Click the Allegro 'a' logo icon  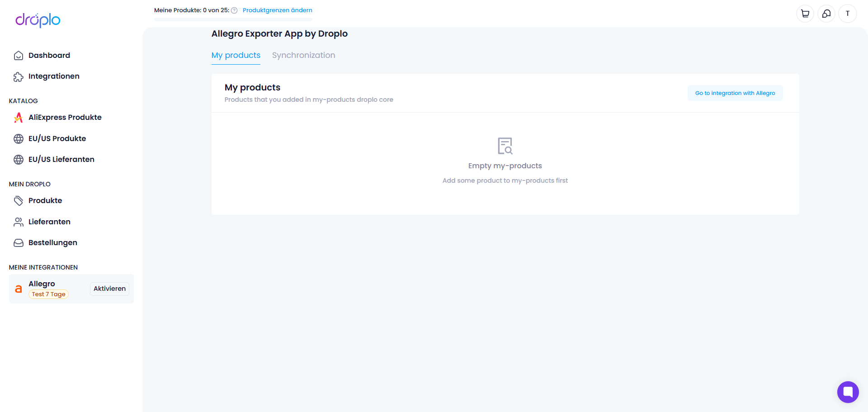click(x=19, y=289)
